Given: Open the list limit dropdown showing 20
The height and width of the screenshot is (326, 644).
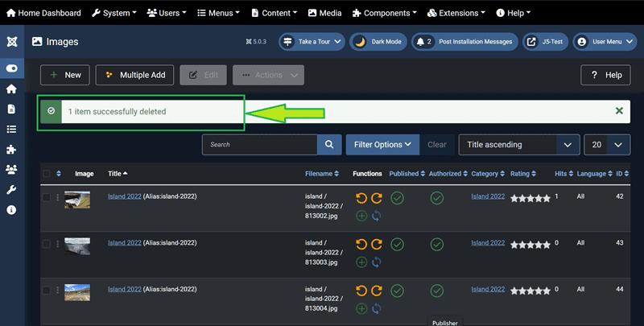Looking at the screenshot, I should tap(606, 145).
